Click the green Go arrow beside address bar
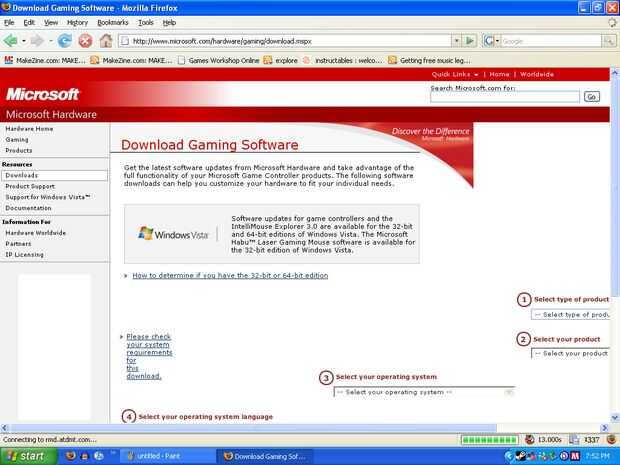The height and width of the screenshot is (465, 620). 469,40
